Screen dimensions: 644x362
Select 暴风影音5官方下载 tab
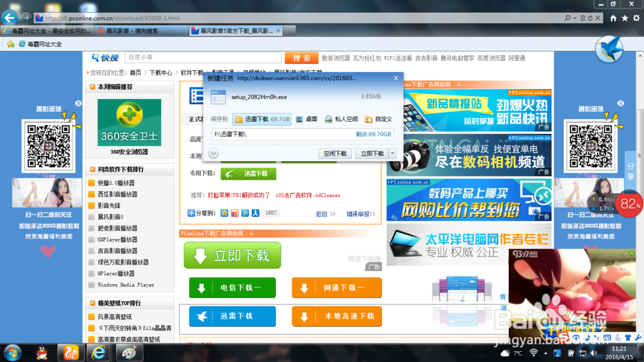coord(236,31)
